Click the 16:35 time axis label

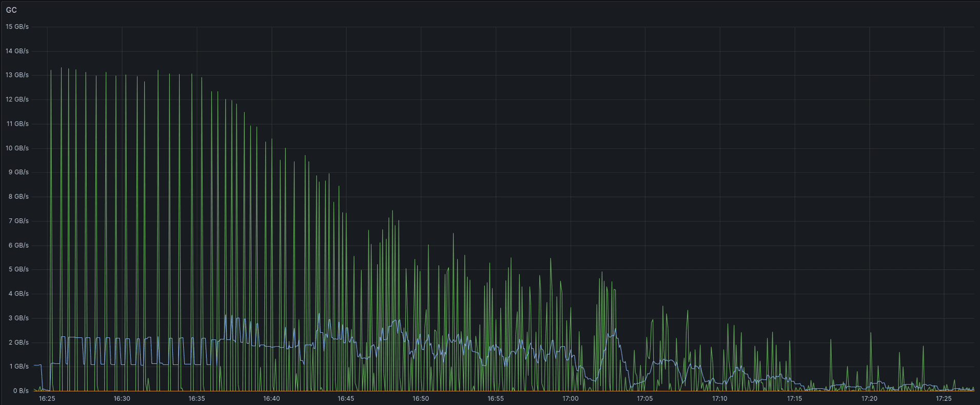197,398
